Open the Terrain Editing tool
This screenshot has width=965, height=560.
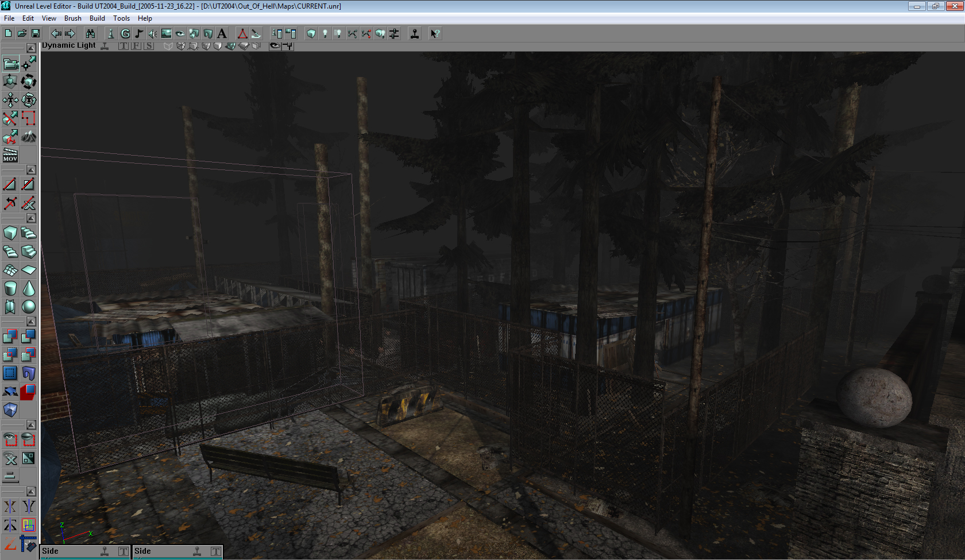29,137
